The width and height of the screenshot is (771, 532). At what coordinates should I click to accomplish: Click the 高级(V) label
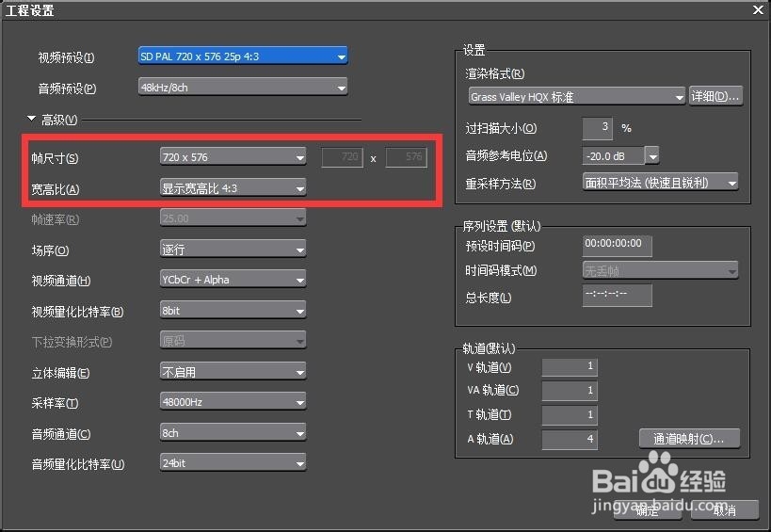(x=59, y=120)
